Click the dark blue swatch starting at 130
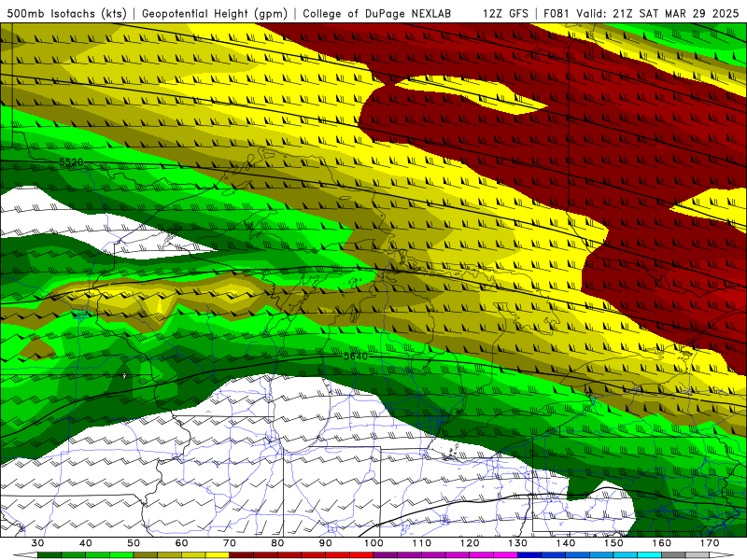747x560 pixels. click(529, 555)
